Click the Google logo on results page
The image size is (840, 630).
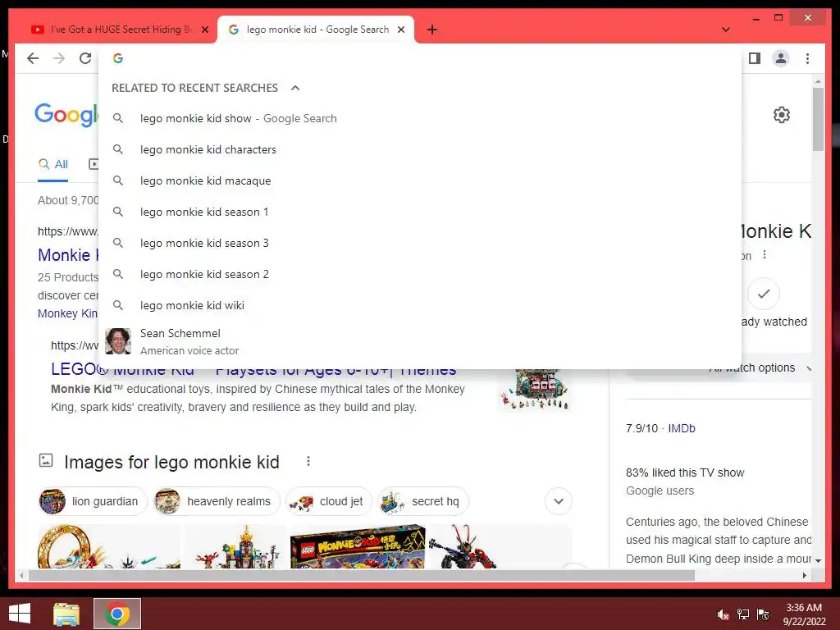66,115
